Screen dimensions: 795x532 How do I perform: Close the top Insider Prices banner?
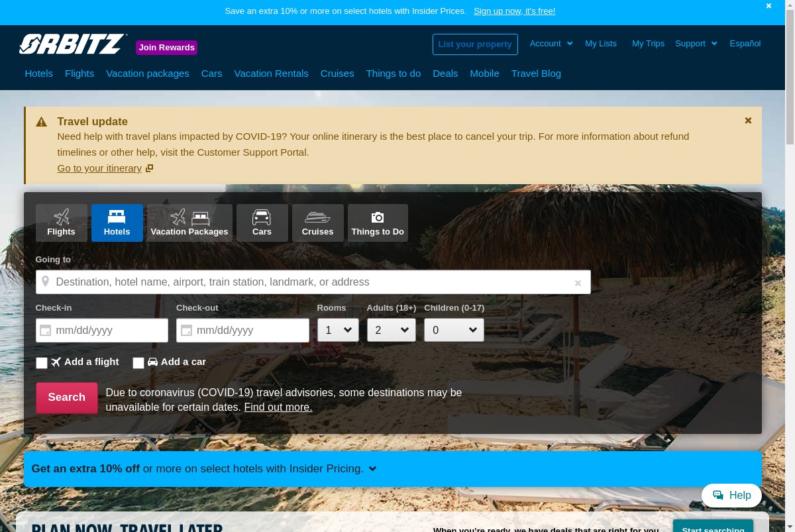click(769, 6)
